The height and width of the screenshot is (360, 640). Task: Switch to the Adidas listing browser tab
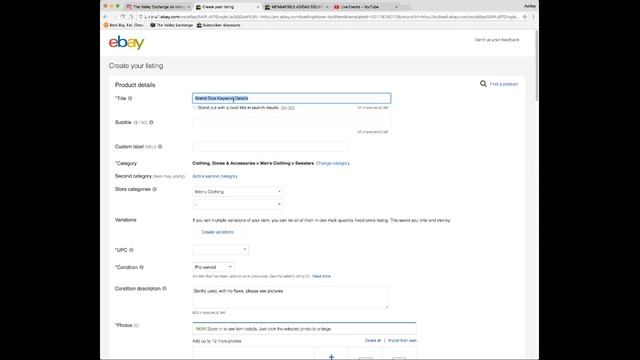[296, 7]
